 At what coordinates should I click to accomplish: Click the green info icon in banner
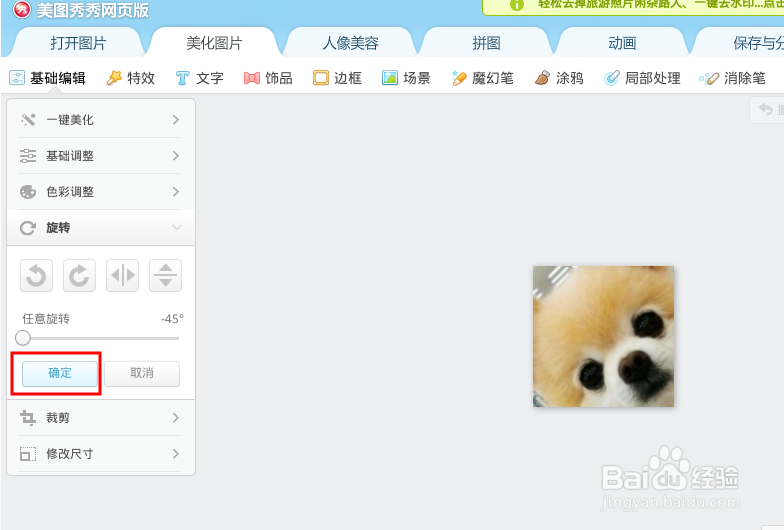point(516,5)
